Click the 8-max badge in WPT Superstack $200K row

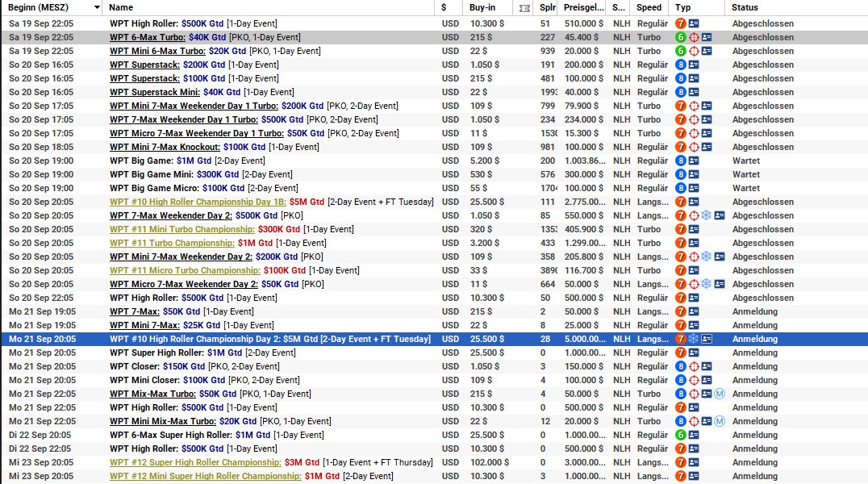click(680, 65)
